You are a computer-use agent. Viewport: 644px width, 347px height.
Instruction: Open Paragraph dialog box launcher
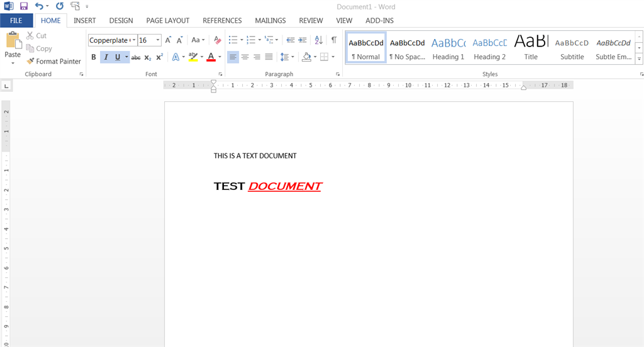(338, 74)
